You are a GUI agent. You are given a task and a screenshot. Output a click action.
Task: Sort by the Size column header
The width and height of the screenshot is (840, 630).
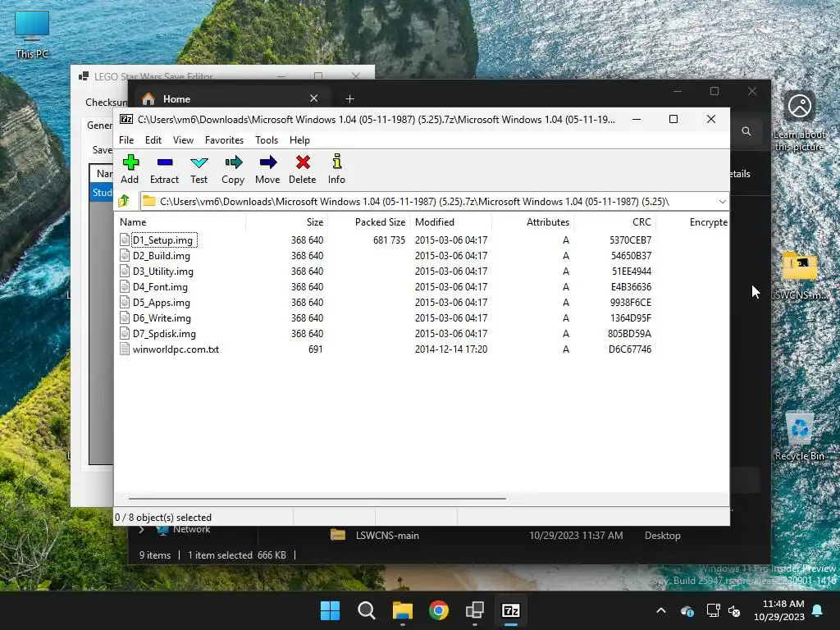(286, 221)
